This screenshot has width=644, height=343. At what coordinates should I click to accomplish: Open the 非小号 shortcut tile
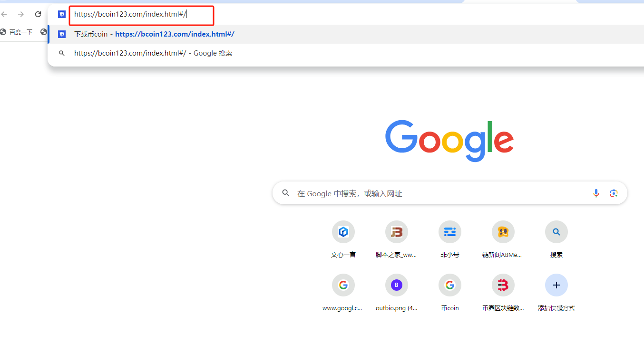point(449,232)
